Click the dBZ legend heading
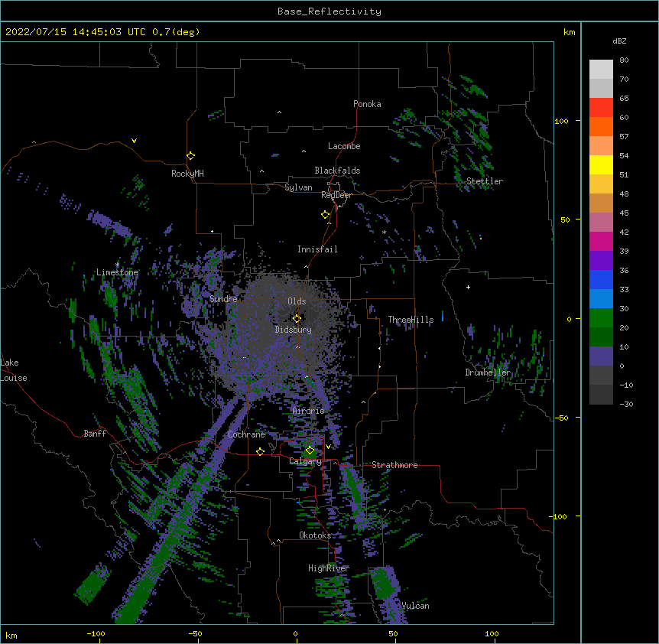This screenshot has width=659, height=644. [619, 41]
